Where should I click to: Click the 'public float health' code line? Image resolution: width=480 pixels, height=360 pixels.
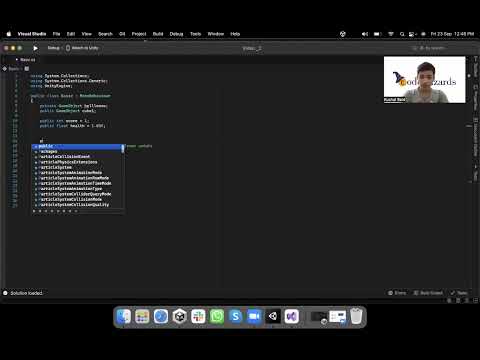click(x=72, y=126)
